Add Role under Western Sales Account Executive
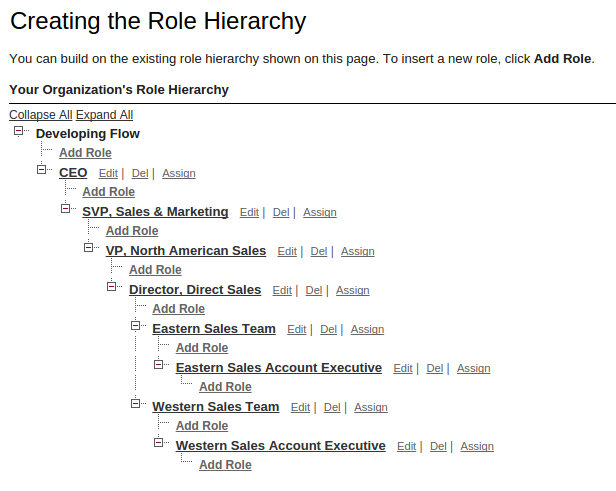 (225, 465)
